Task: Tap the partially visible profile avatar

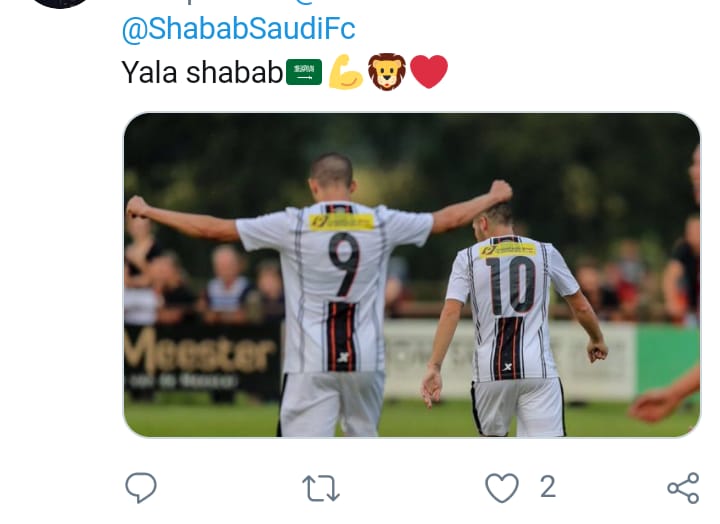Action: pos(60,4)
